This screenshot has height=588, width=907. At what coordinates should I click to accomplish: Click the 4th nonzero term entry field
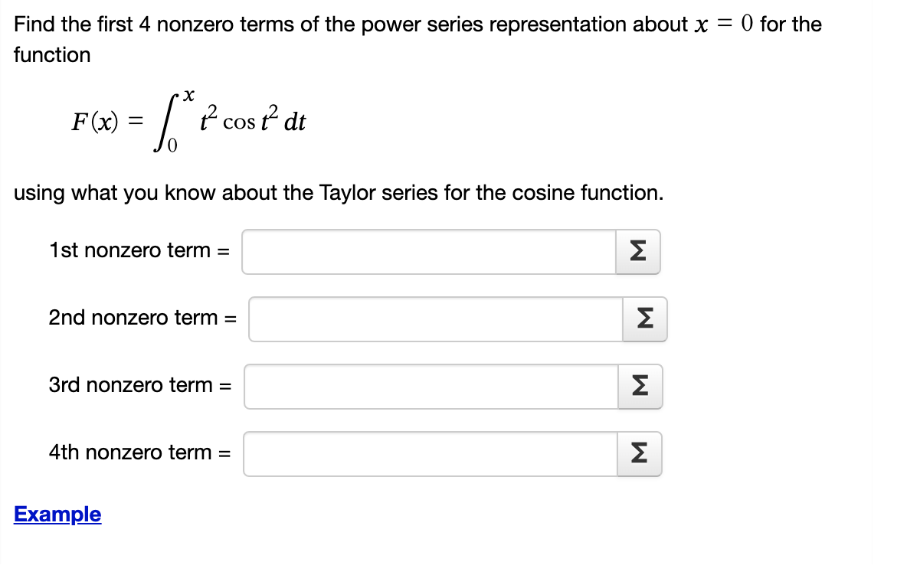pyautogui.click(x=429, y=454)
